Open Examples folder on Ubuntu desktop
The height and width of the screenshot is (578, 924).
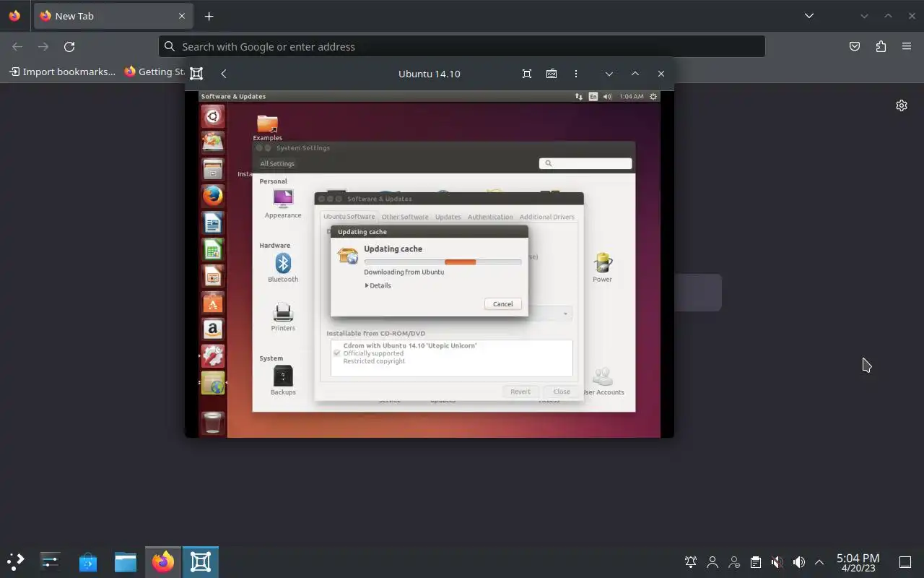coord(267,128)
